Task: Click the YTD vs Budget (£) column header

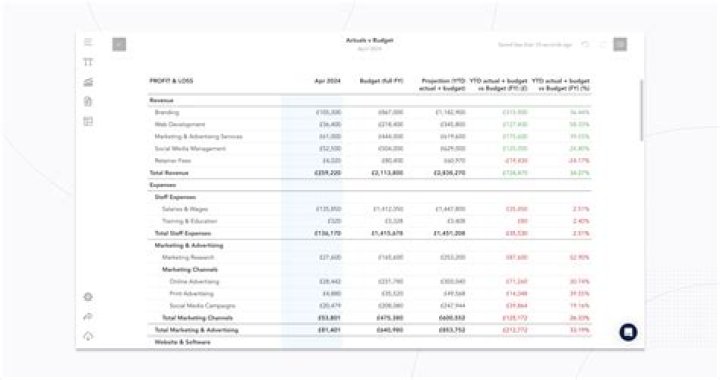Action: pyautogui.click(x=498, y=84)
